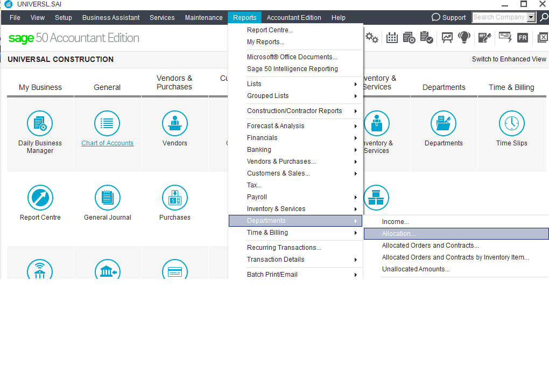Open the Setup menu
549x392 pixels.
click(64, 18)
